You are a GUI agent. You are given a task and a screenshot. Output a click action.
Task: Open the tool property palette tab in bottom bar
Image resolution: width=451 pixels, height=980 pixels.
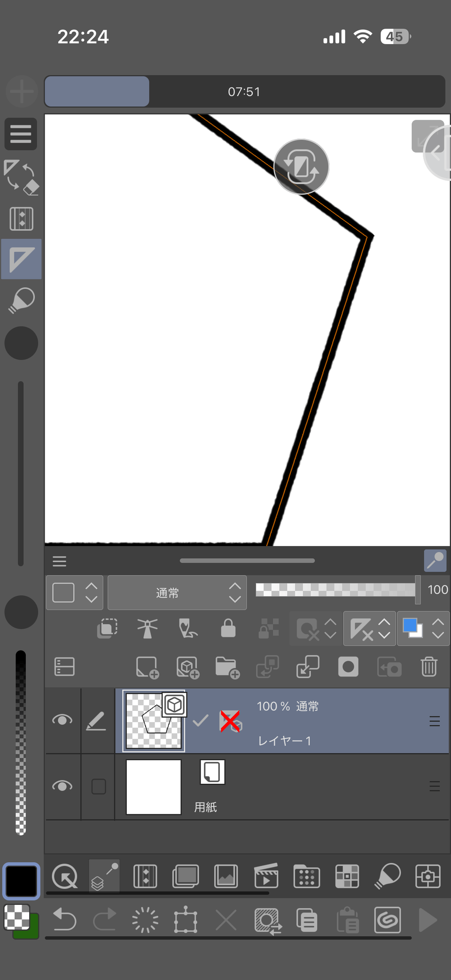click(145, 876)
